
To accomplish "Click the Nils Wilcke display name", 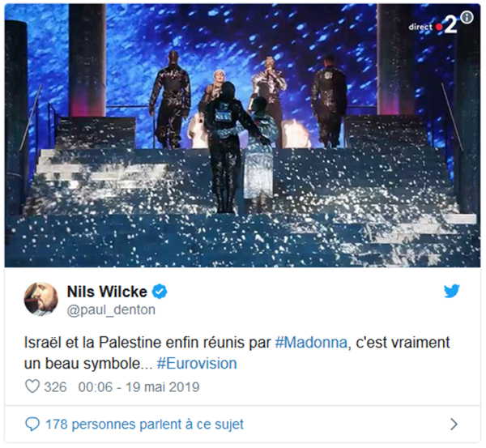I will click(107, 292).
